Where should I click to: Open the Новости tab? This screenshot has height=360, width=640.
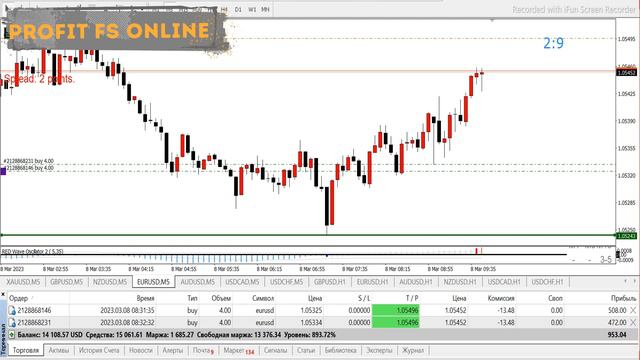[x=140, y=350]
